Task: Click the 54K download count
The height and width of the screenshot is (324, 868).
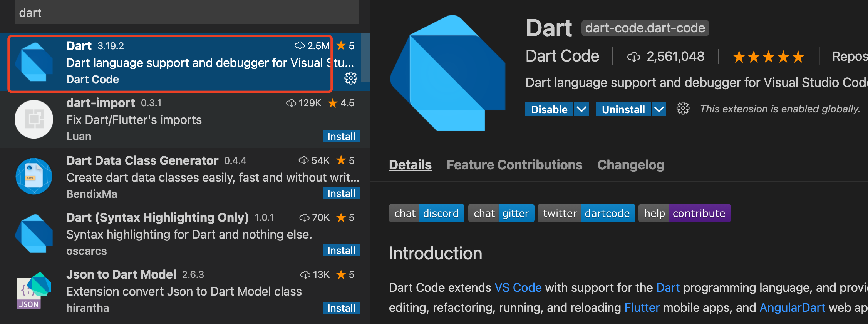Action: tap(320, 160)
